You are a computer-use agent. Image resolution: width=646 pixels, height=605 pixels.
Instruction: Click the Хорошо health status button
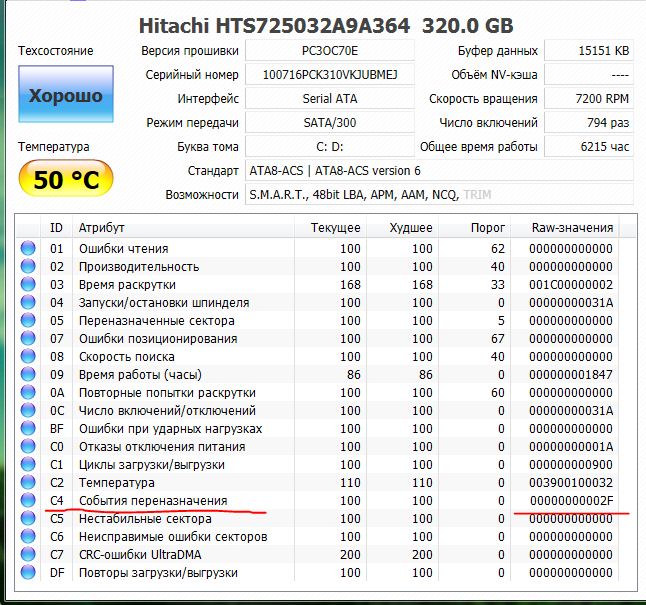(66, 94)
